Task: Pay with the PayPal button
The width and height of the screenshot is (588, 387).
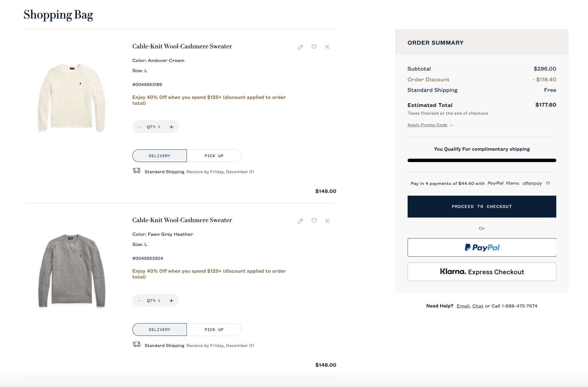Action: pos(482,247)
